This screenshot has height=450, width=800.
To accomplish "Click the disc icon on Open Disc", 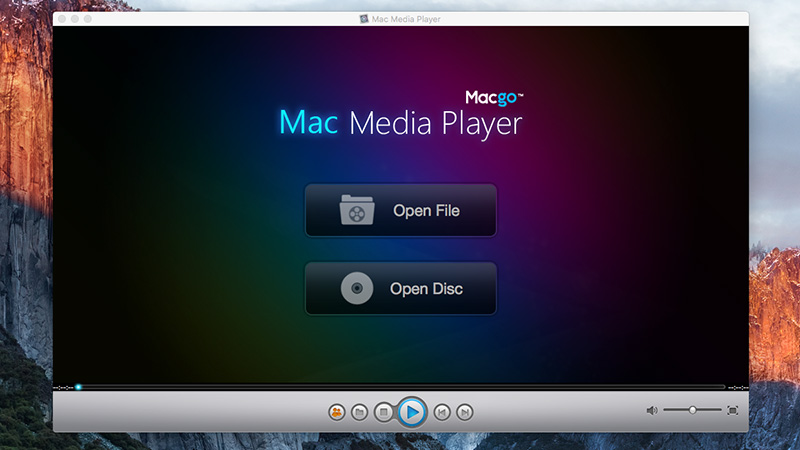I will point(357,289).
